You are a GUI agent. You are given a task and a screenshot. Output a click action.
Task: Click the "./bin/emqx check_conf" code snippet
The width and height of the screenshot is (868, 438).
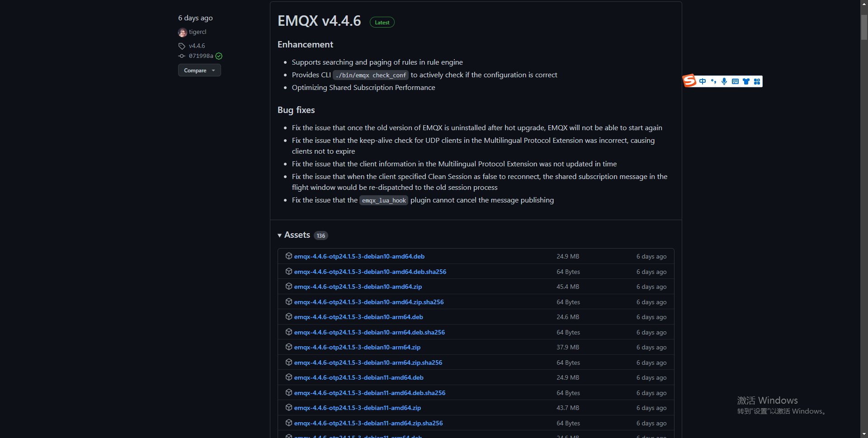[371, 75]
